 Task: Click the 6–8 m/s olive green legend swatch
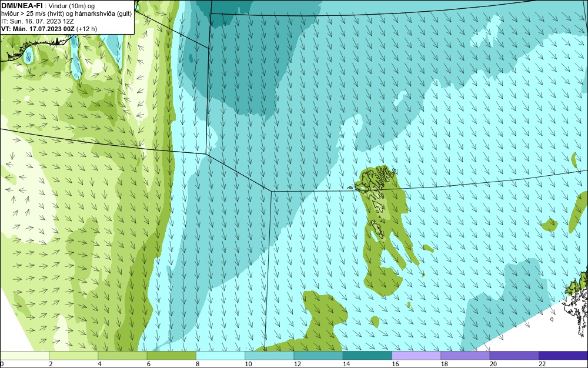(x=171, y=356)
